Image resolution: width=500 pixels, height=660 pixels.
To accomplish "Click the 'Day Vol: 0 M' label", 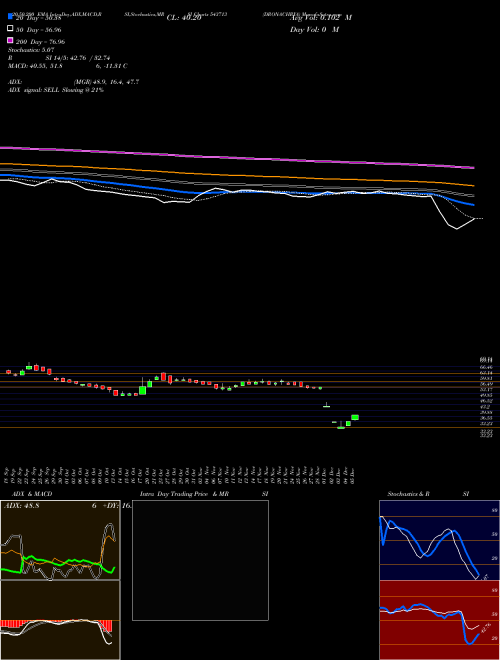I will [x=314, y=30].
